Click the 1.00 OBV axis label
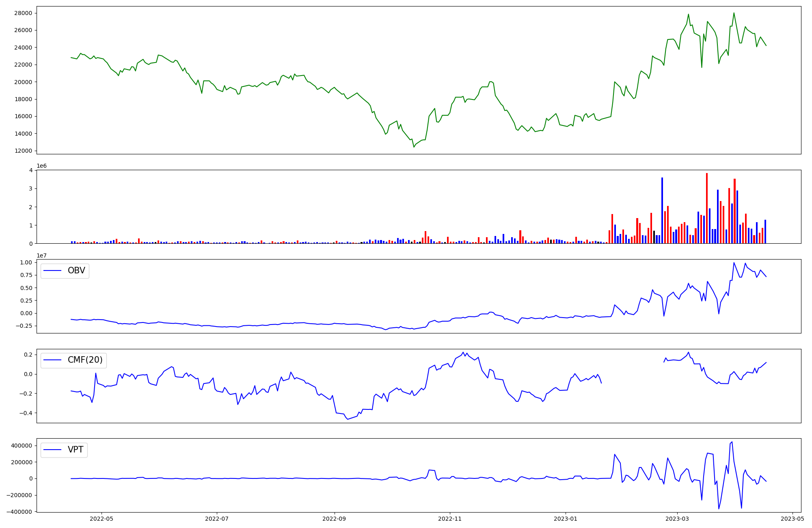This screenshot has width=812, height=528. 26,262
